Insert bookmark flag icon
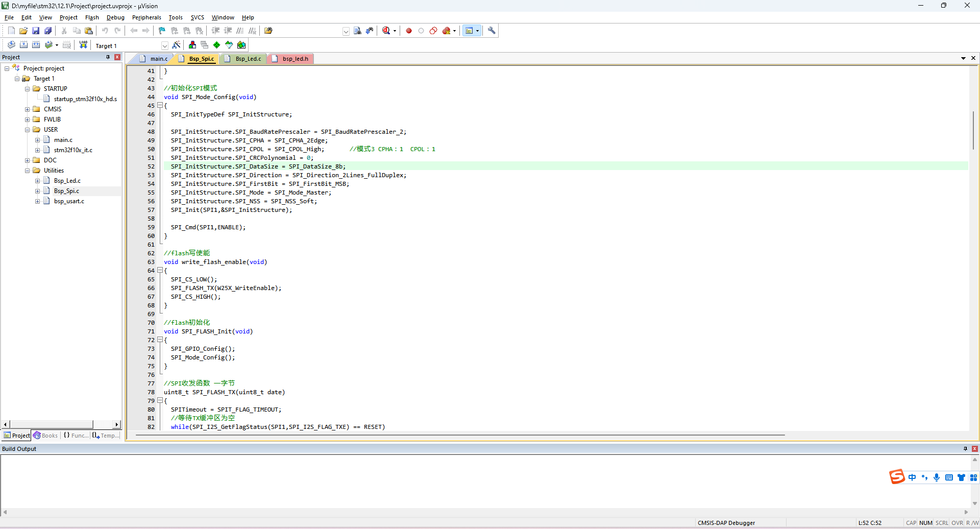This screenshot has width=980, height=529. [x=162, y=31]
